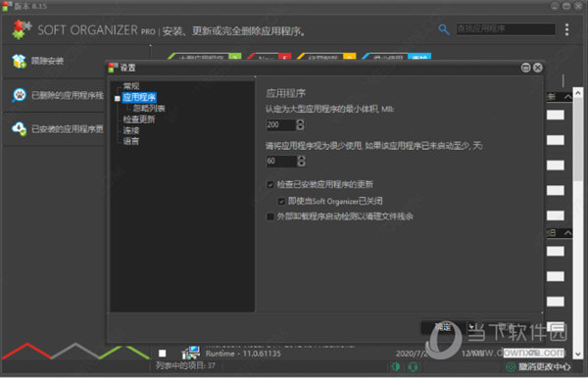Select Applications (应用程序) in settings tree

[139, 97]
